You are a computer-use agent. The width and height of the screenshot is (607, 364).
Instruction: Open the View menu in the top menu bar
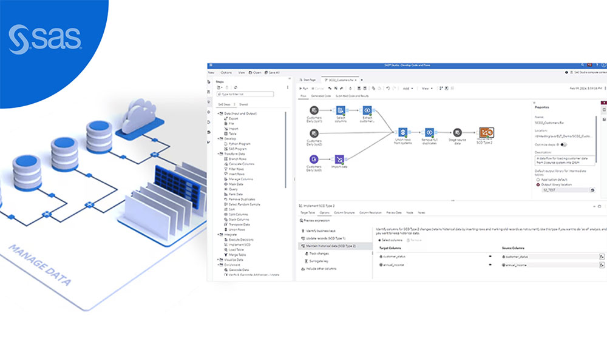(242, 73)
